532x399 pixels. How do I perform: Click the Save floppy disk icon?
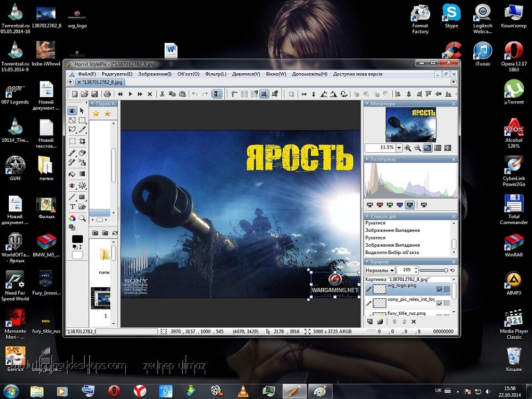(x=95, y=94)
